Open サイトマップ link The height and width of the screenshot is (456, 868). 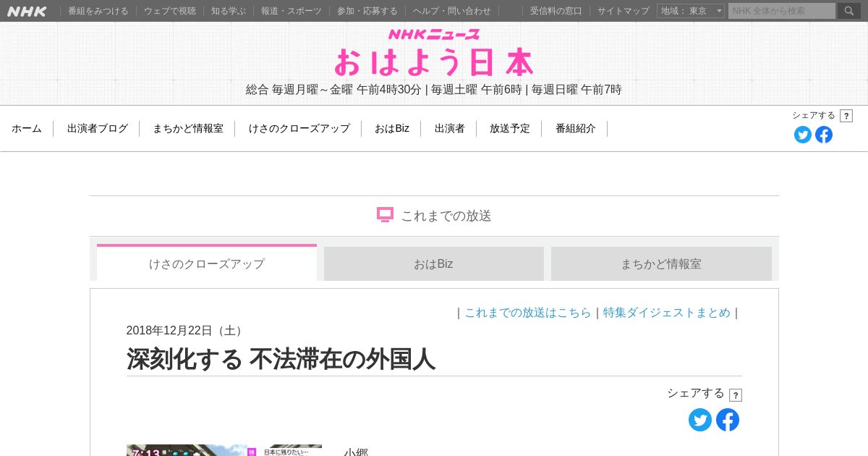click(x=624, y=11)
